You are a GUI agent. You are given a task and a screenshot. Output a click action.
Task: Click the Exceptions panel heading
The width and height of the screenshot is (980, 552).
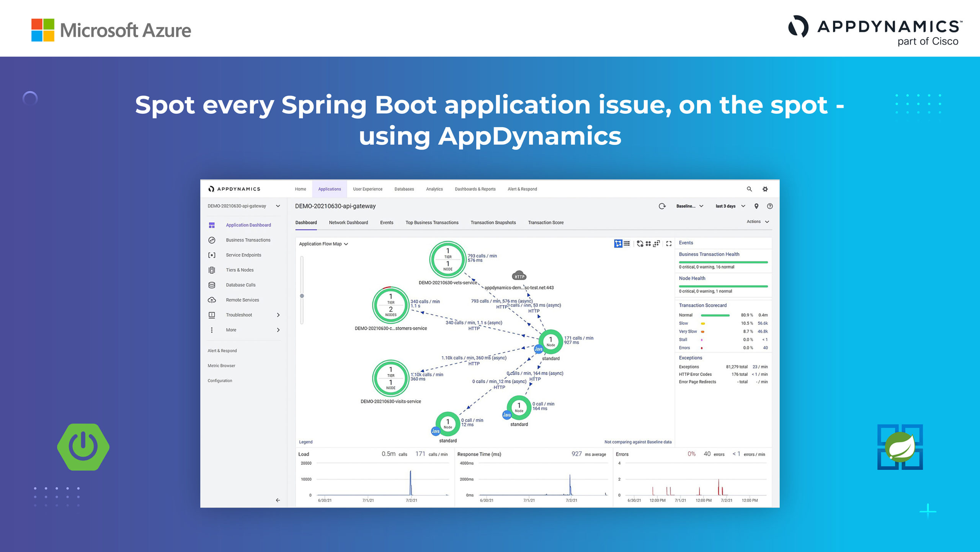[x=690, y=358]
